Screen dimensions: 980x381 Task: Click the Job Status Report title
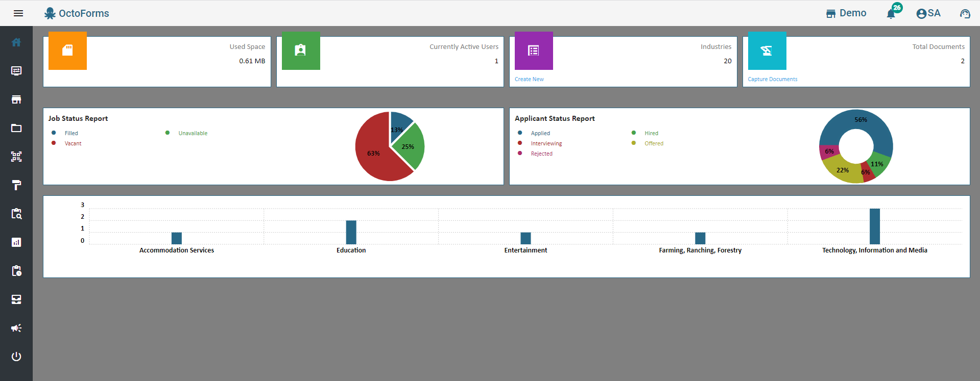pos(78,118)
